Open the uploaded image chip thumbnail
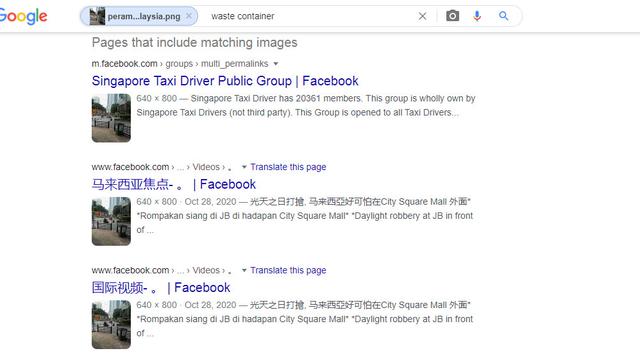Image resolution: width=640 pixels, height=360 pixels. (97, 16)
